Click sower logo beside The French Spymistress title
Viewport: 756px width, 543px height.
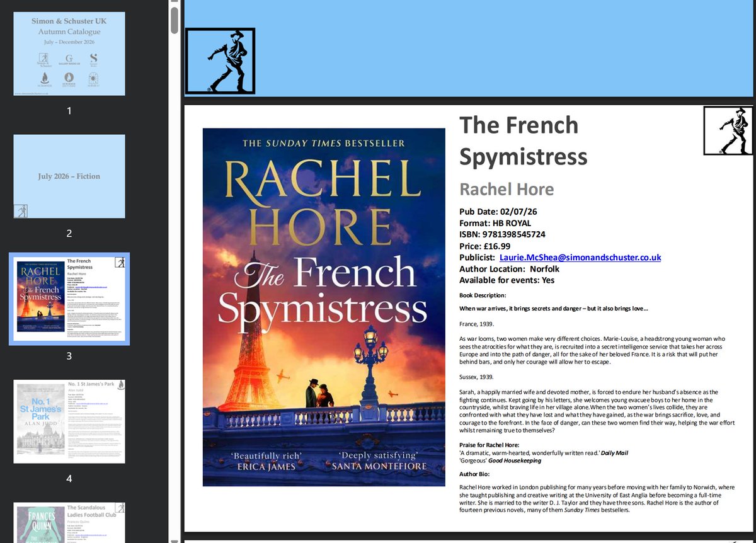tap(728, 130)
